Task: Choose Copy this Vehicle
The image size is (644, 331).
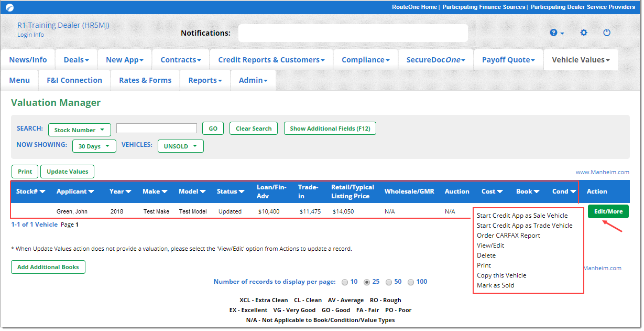Action: click(x=501, y=275)
